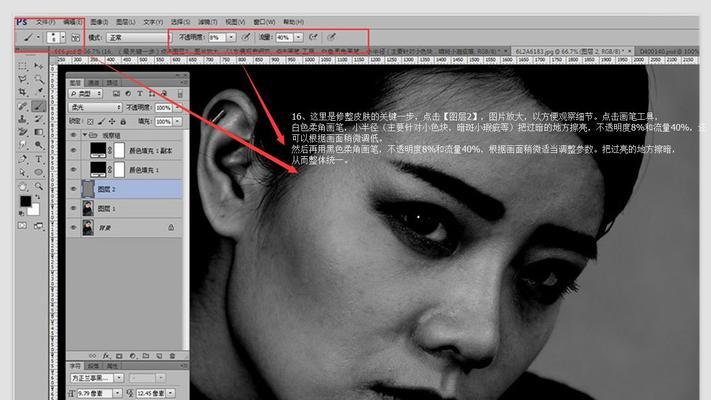Add layer style with fx icon
711x400 pixels.
pos(106,356)
